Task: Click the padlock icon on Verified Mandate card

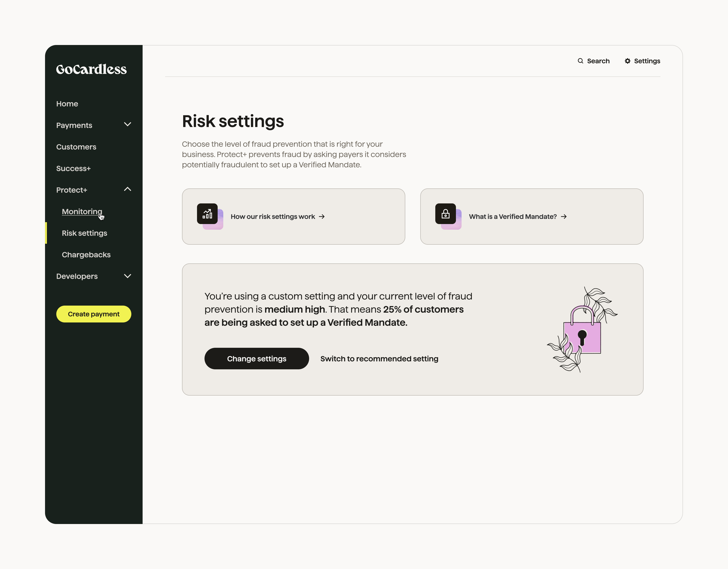Action: (445, 214)
